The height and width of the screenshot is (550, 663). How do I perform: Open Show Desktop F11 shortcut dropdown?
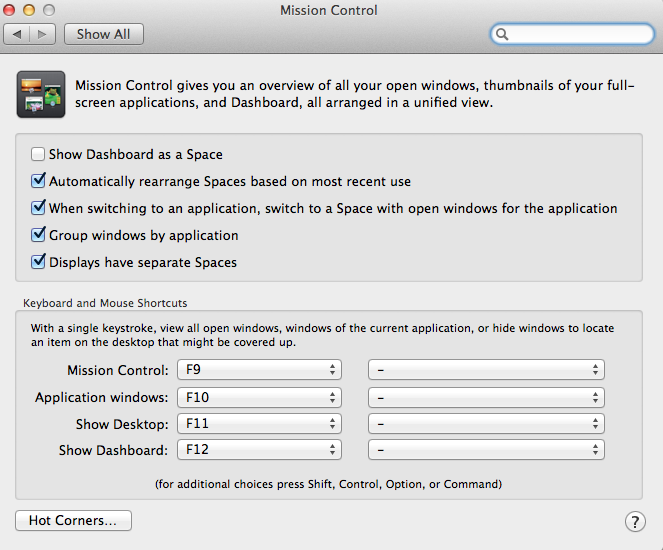[259, 424]
